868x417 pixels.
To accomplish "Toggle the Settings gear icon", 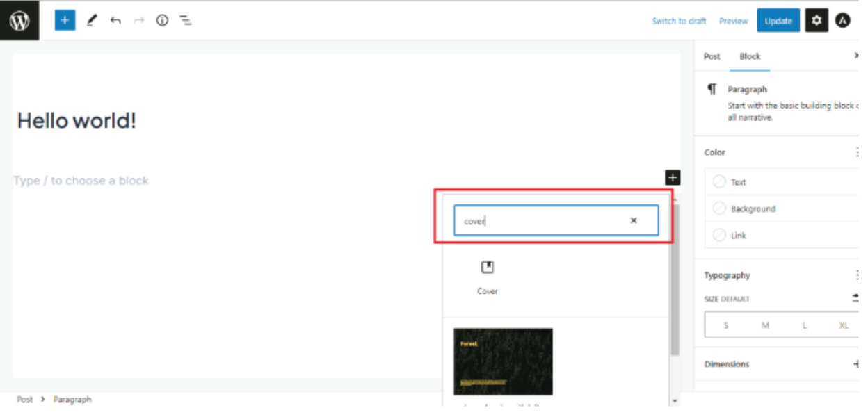I will [817, 21].
